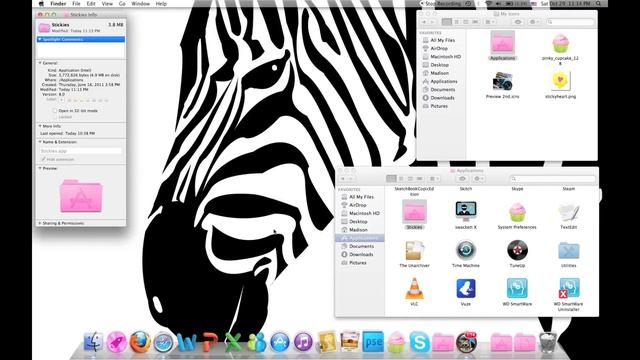Select Applications pink folder in My Icons window
The height and width of the screenshot is (360, 640).
[x=502, y=43]
